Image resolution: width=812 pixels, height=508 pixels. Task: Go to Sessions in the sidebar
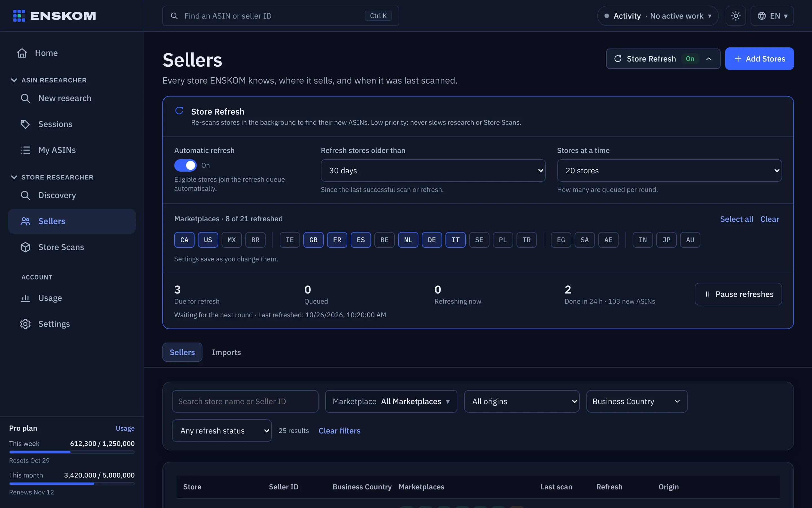(x=72, y=124)
